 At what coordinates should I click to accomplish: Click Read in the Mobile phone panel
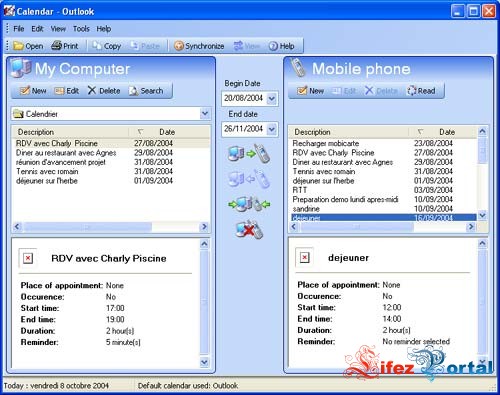[421, 91]
